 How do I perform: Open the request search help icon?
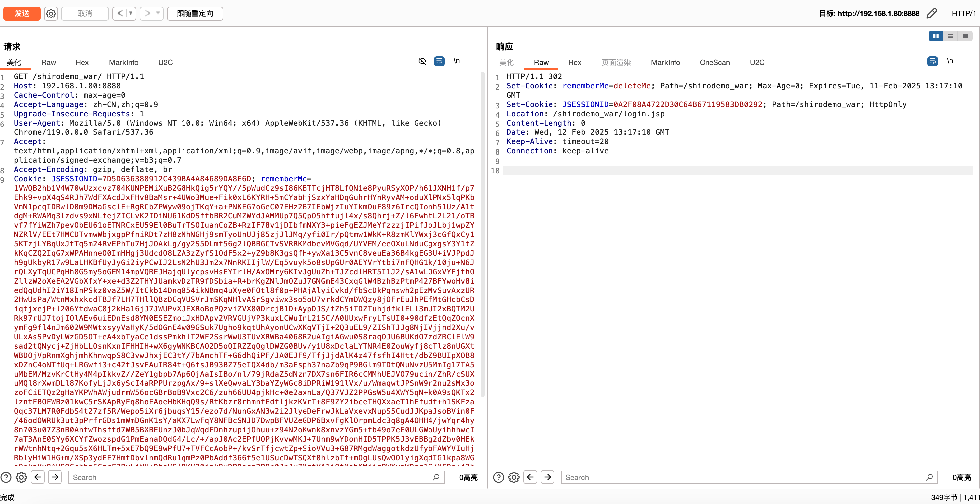(x=6, y=477)
